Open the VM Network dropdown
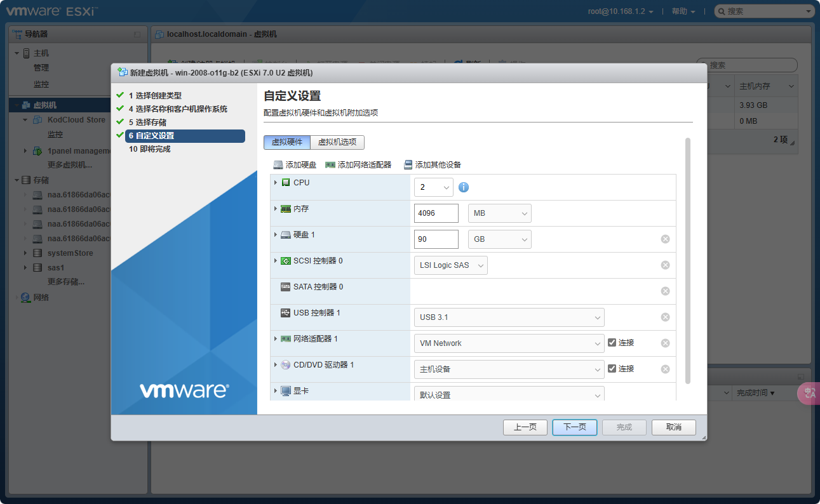Screen dimensions: 820x504 [x=509, y=343]
